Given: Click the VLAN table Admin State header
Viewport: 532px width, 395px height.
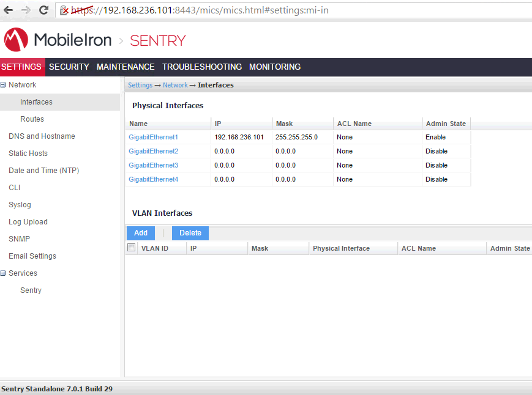Looking at the screenshot, I should click(509, 248).
